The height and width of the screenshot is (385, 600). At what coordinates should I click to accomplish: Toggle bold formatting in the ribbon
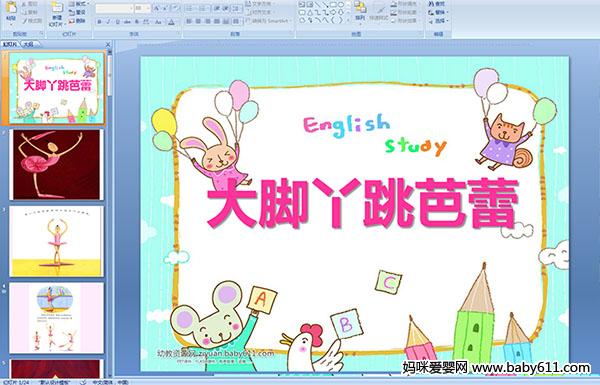[x=99, y=22]
